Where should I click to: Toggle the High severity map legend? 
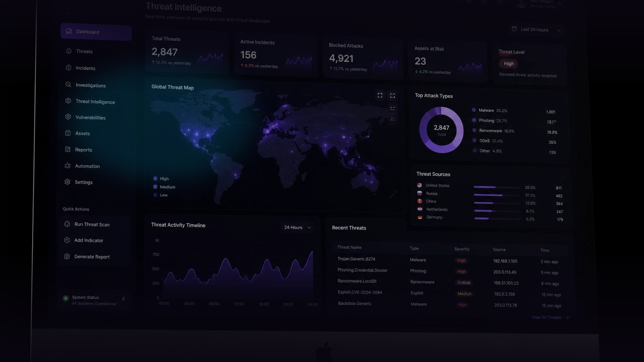pos(161,179)
